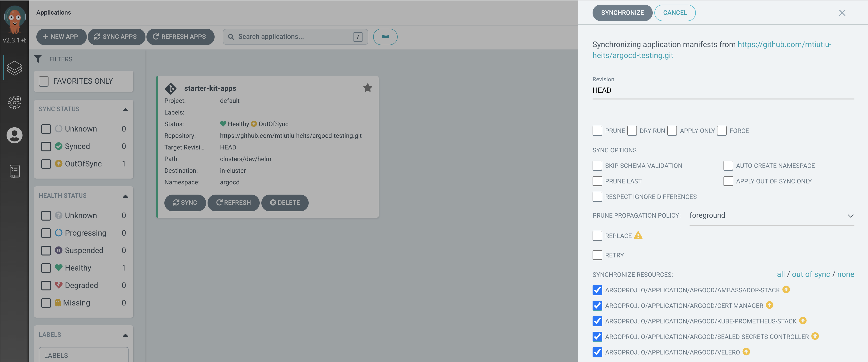Viewport: 868px width, 362px height.
Task: Click the Replace warning triangle icon
Action: coord(638,236)
